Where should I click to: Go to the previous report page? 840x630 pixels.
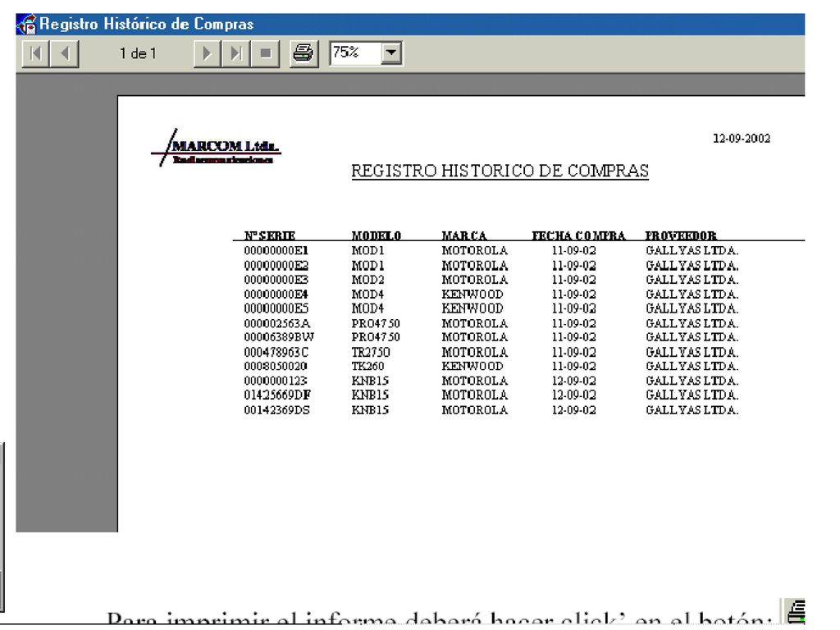[65, 53]
